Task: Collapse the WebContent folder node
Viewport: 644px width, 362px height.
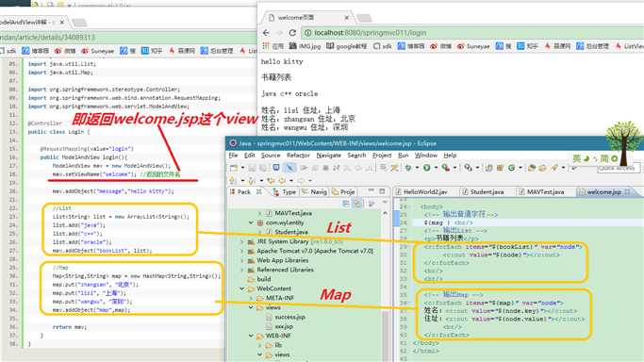Action: point(242,288)
